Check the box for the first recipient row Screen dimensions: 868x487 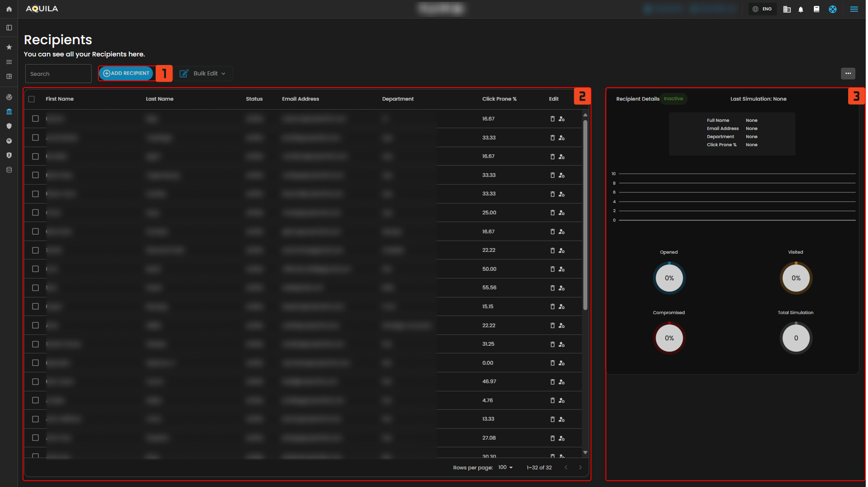[x=36, y=119]
